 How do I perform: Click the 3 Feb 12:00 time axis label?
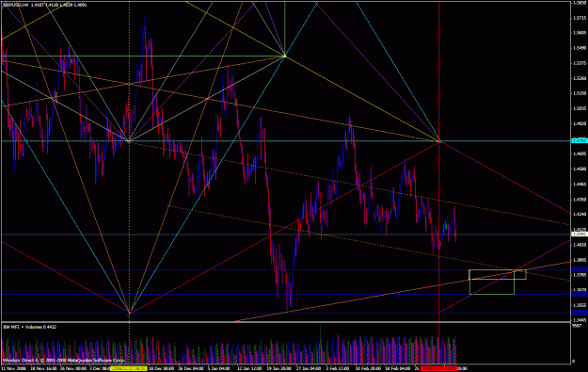pos(338,368)
